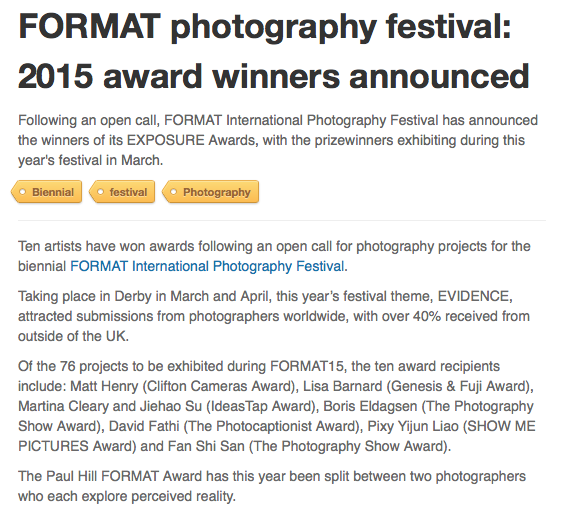Click the name Matt Henry in the recipients list
Screen dimensions: 565x511
(x=104, y=386)
